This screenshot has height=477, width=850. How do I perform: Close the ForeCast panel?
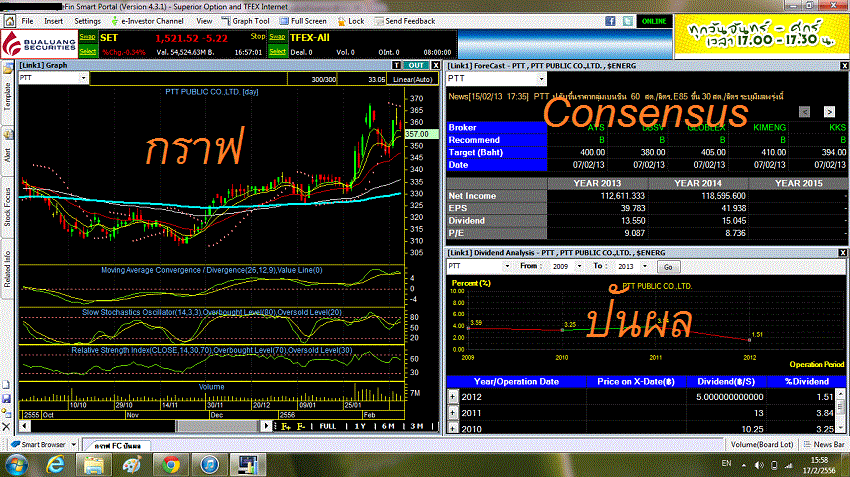pyautogui.click(x=844, y=66)
